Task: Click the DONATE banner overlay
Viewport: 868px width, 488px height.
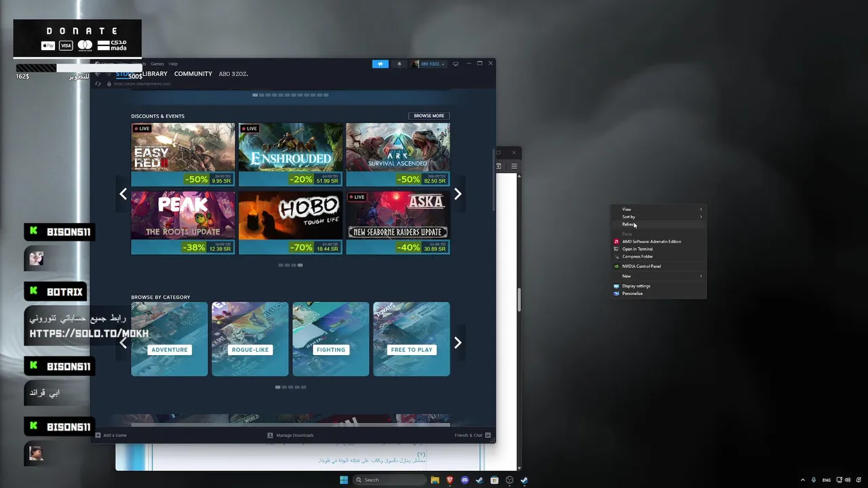Action: click(x=77, y=38)
